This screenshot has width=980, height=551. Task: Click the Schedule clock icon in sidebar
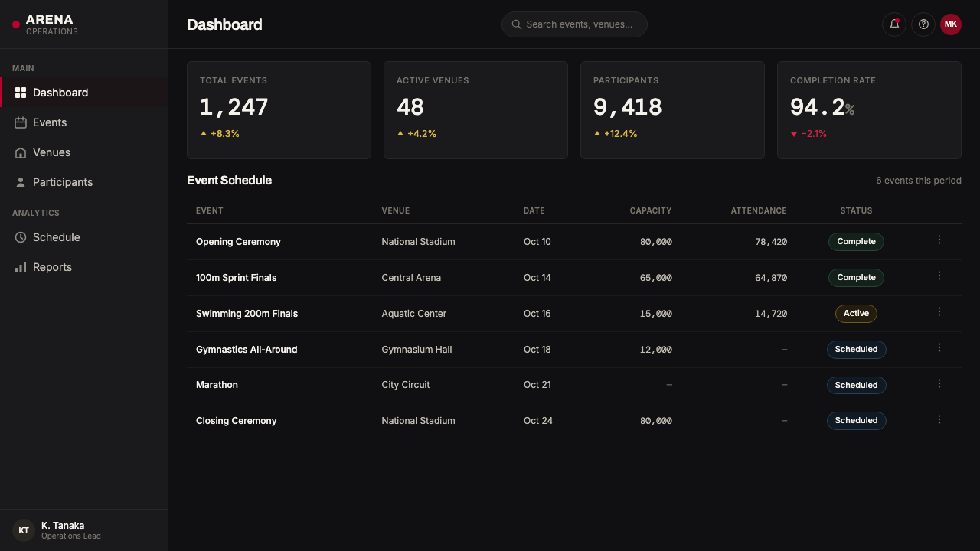coord(21,237)
